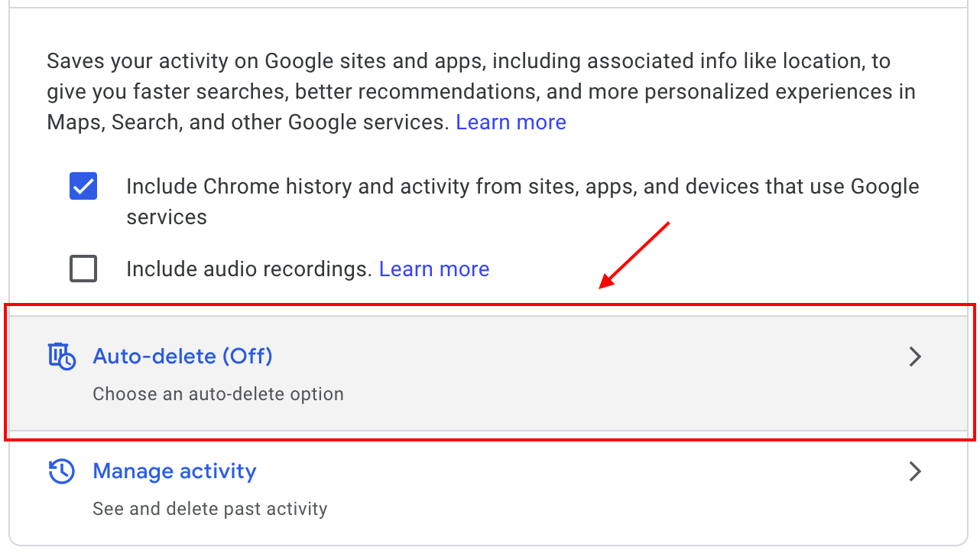Screen dimensions: 980x557
Task: Open Learn more link after 'other Google services.'
Action: click(511, 122)
